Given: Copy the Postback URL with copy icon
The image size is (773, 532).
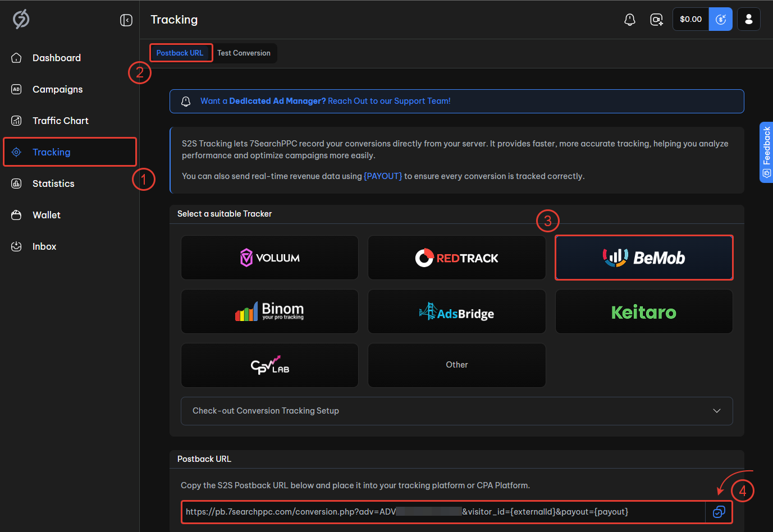Looking at the screenshot, I should coord(719,512).
